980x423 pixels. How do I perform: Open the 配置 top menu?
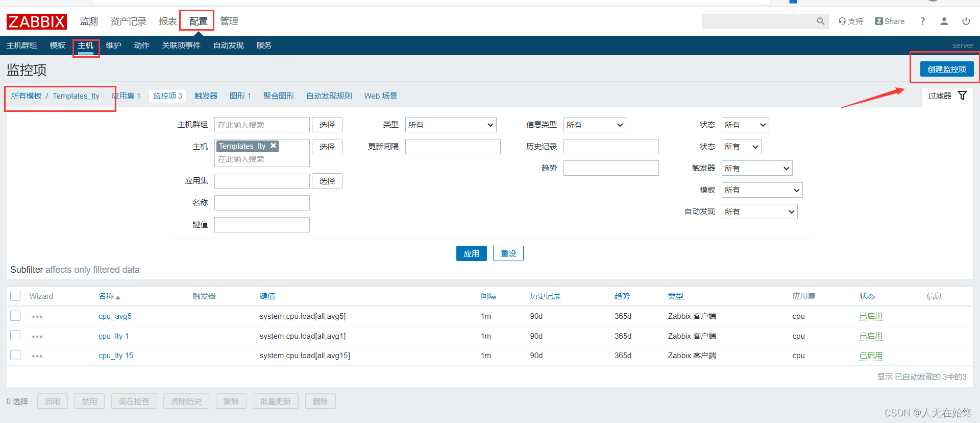point(198,21)
